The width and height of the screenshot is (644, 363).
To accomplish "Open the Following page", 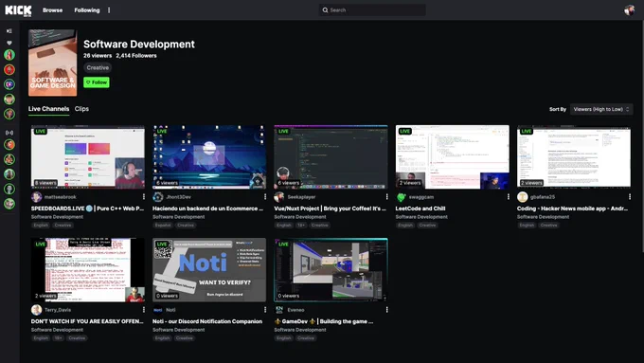I will 87,10.
